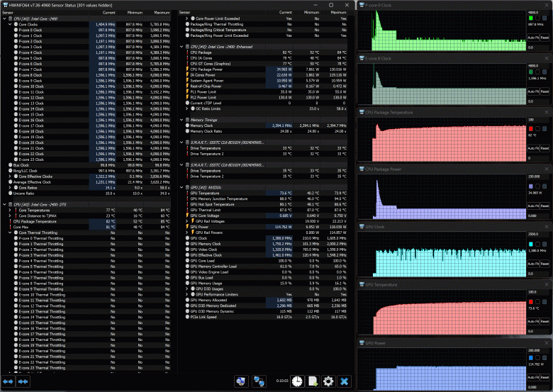
Task: Click the thermometer icon beside CPU Package row
Action: pos(187,52)
